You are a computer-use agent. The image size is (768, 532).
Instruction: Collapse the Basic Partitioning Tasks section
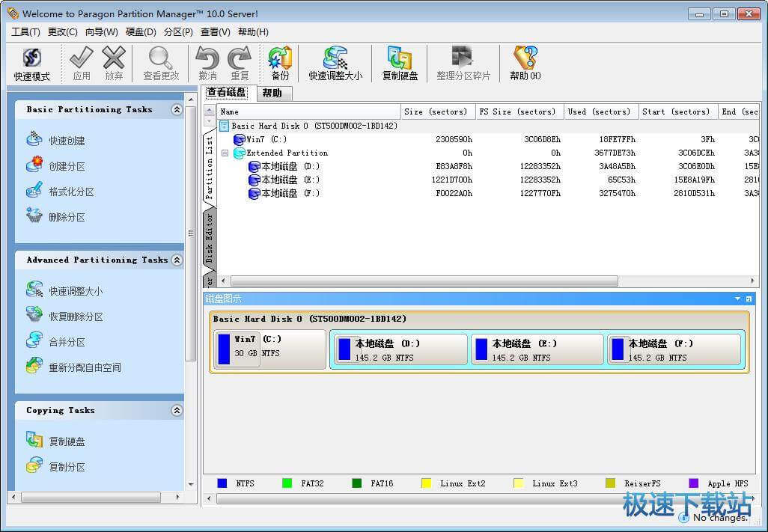click(177, 110)
